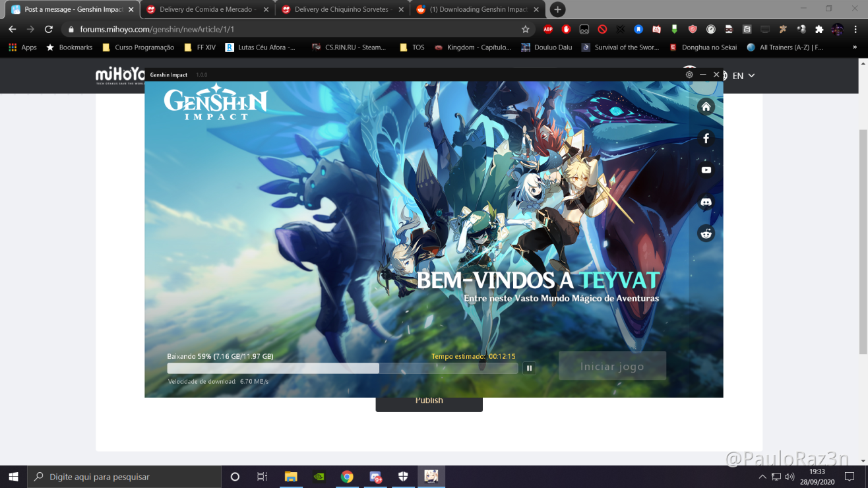Reload the current page
Image resolution: width=868 pixels, height=488 pixels.
coord(49,29)
